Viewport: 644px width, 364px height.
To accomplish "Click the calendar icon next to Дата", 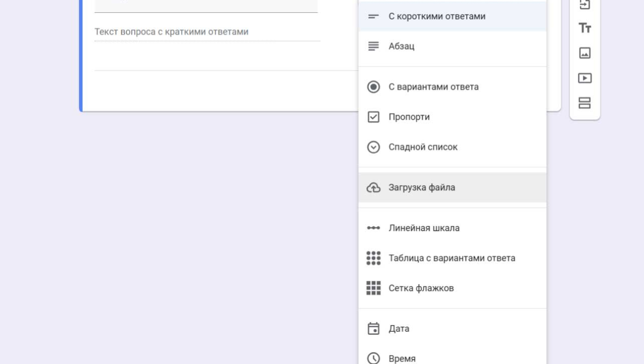I will 373,329.
